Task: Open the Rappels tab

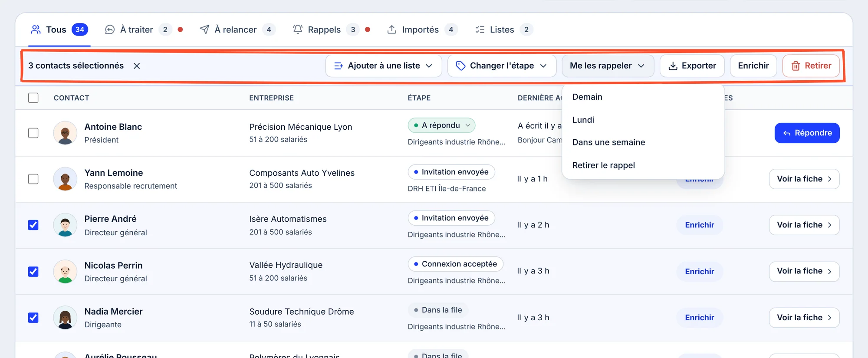Action: coord(331,30)
